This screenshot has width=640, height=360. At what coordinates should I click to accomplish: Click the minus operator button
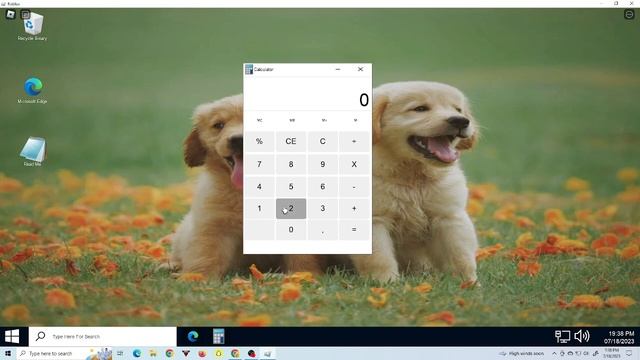(354, 187)
